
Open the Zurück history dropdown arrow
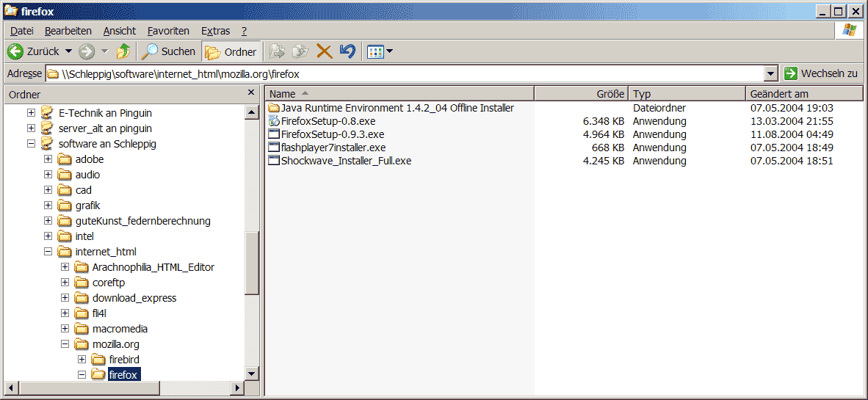point(68,51)
